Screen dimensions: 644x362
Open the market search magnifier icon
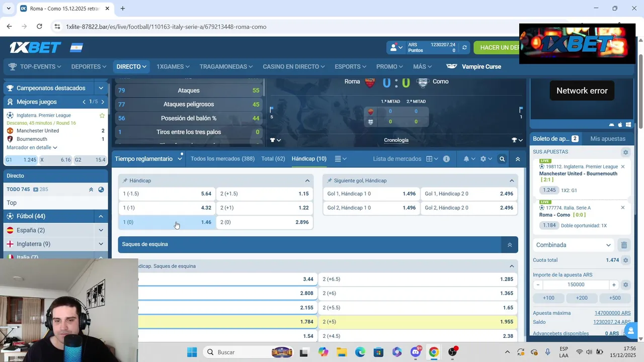click(x=502, y=159)
